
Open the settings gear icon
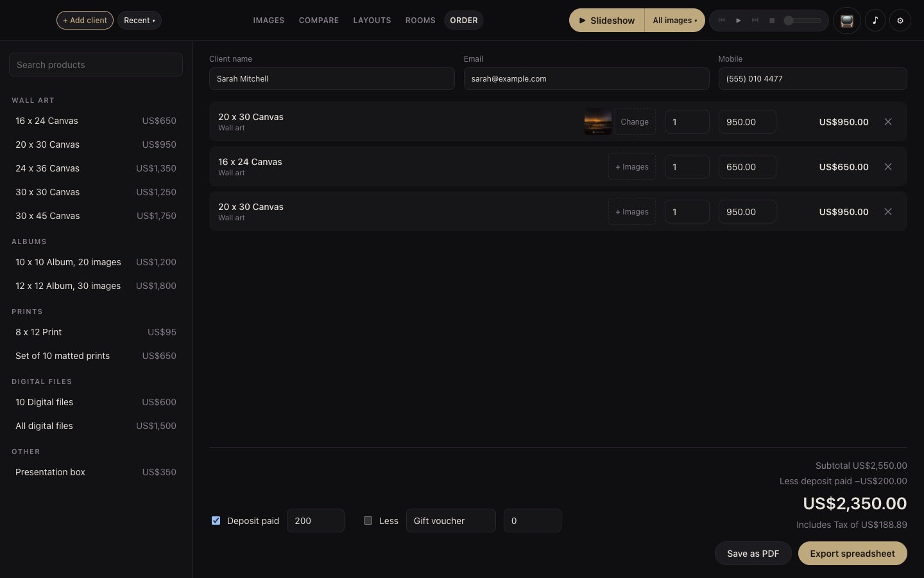click(900, 21)
